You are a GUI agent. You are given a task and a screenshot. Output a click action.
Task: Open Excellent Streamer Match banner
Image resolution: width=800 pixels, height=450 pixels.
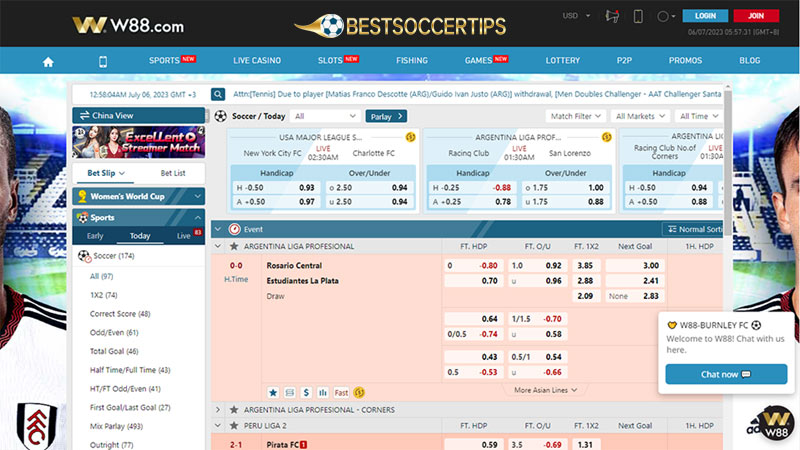tap(138, 142)
